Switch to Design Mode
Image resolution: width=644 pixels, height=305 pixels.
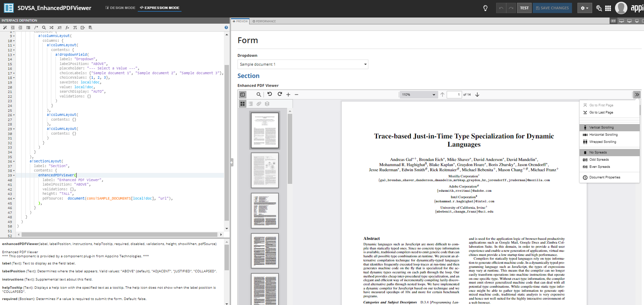pyautogui.click(x=120, y=8)
